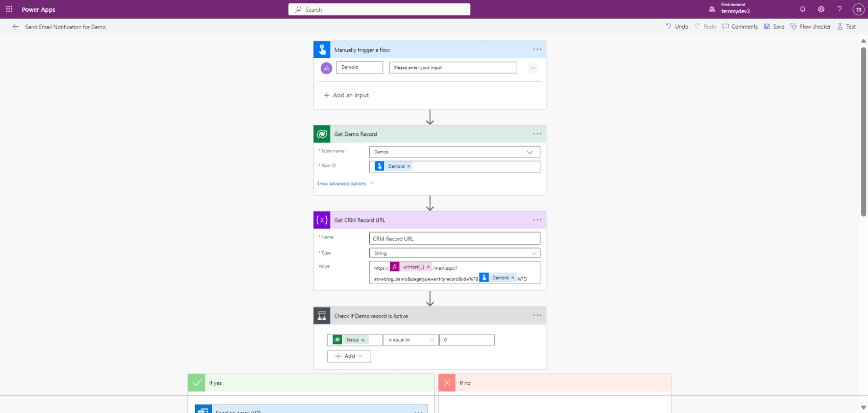Click Undo in the command bar
The height and width of the screenshot is (413, 868).
[677, 27]
